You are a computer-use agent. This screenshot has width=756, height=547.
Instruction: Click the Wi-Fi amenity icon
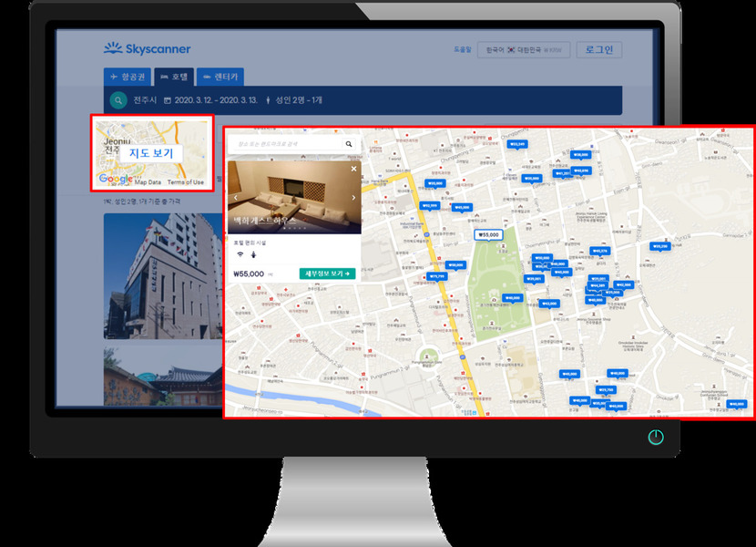click(240, 254)
